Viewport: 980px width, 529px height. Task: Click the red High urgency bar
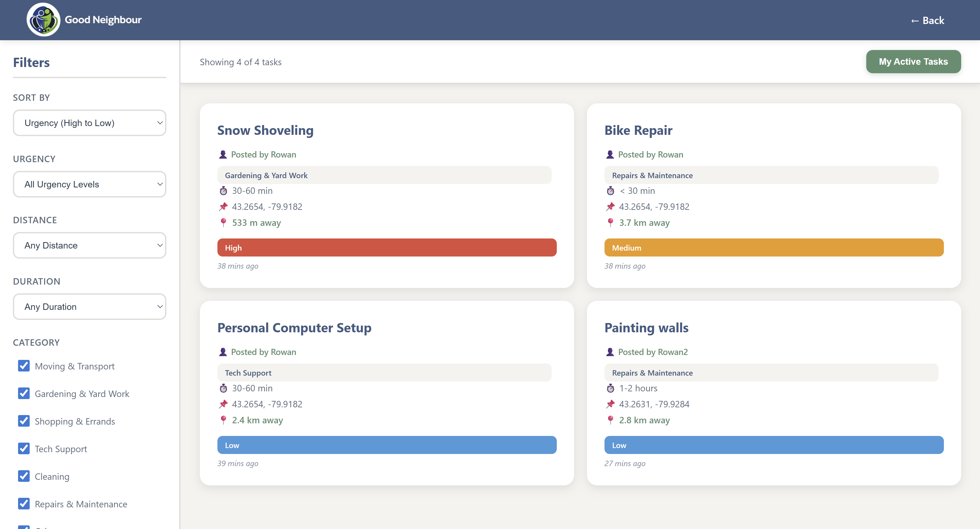(x=387, y=247)
